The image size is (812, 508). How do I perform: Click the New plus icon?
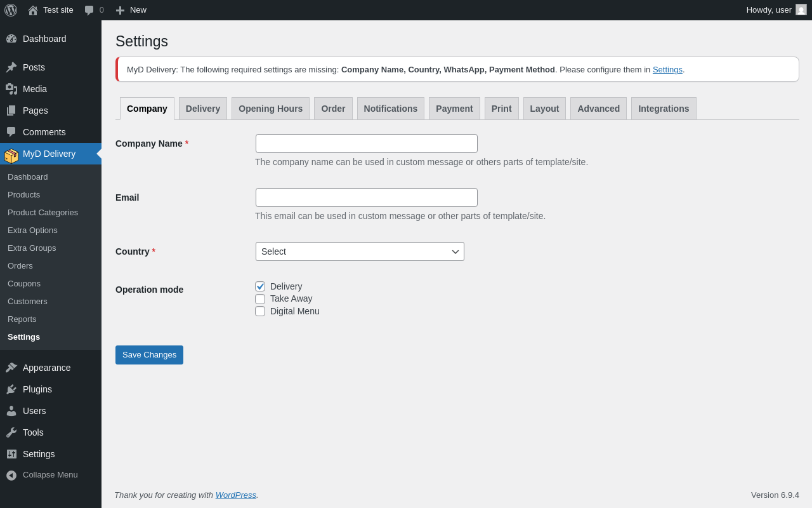tap(120, 10)
